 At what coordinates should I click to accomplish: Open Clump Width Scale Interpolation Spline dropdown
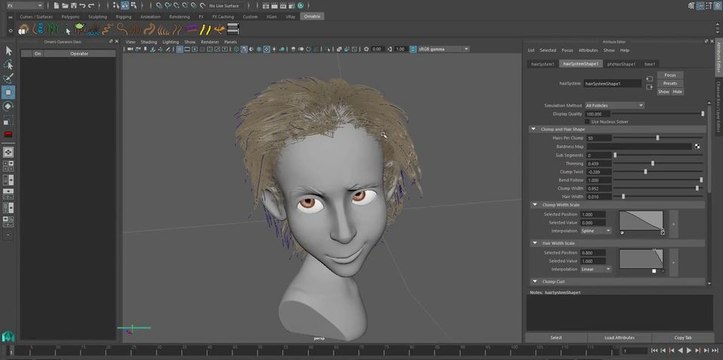point(596,230)
